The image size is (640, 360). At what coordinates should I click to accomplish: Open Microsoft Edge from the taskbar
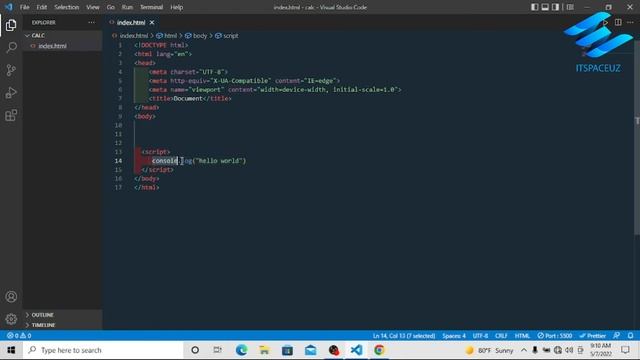pos(241,350)
